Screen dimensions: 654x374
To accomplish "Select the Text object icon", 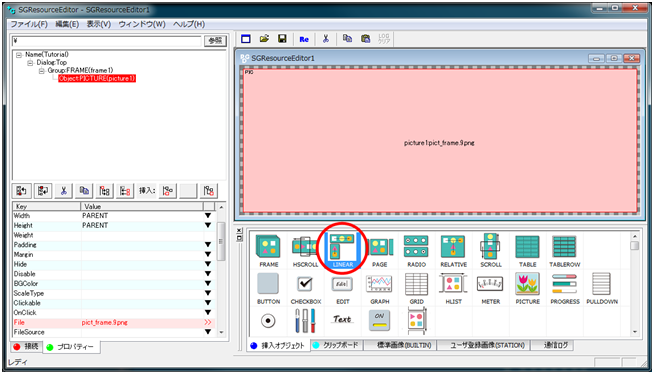I will pyautogui.click(x=342, y=319).
